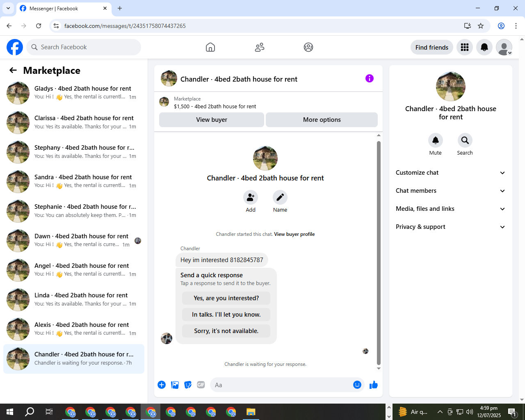Open the conversation information purple icon

pos(370,78)
